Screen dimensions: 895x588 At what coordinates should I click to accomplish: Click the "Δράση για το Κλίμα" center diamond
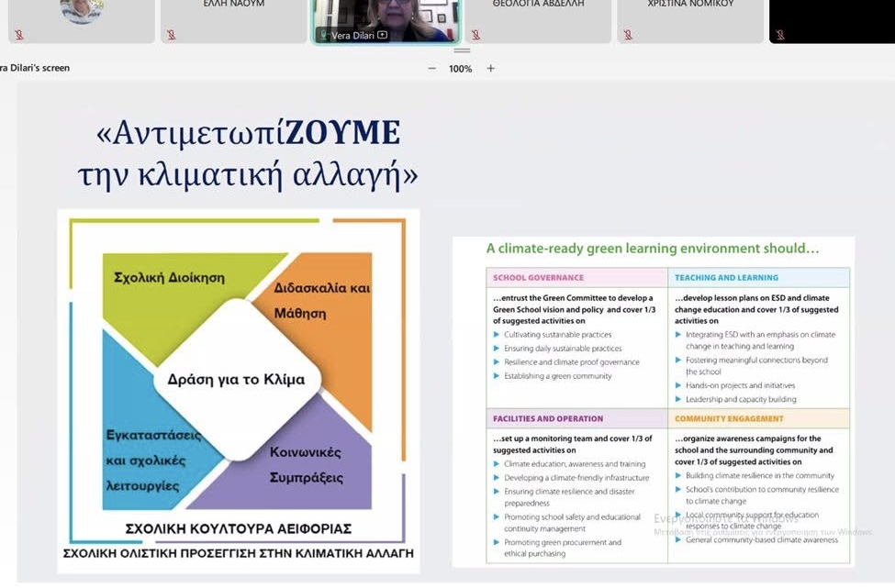236,380
